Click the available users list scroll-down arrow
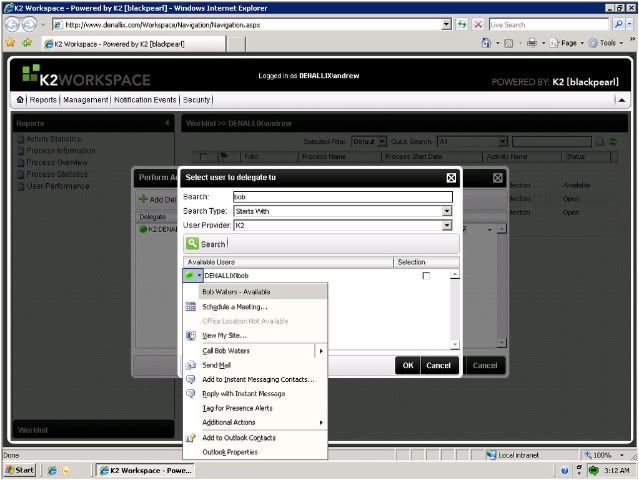Viewport: 639px width, 480px height. pos(455,345)
